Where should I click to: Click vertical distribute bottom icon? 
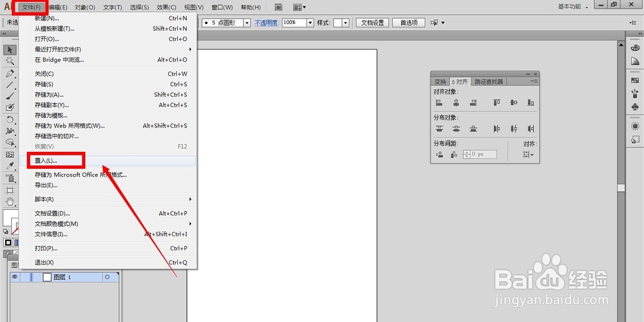coord(473,129)
